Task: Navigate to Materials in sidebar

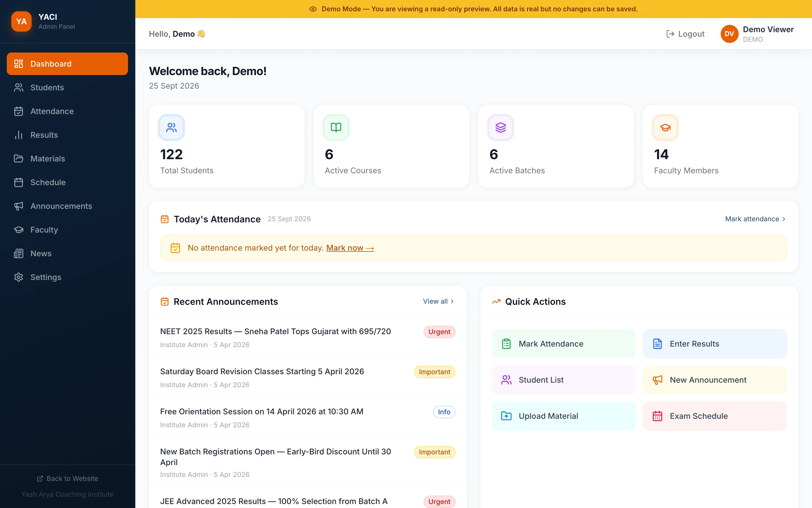Action: [x=67, y=159]
